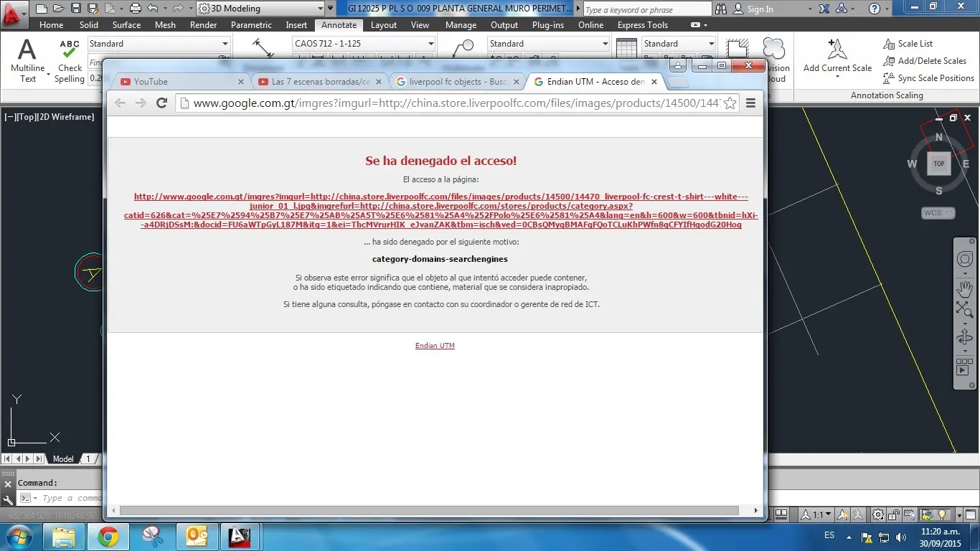
Task: Click the denied liverpoolfc URL link
Action: [441, 210]
